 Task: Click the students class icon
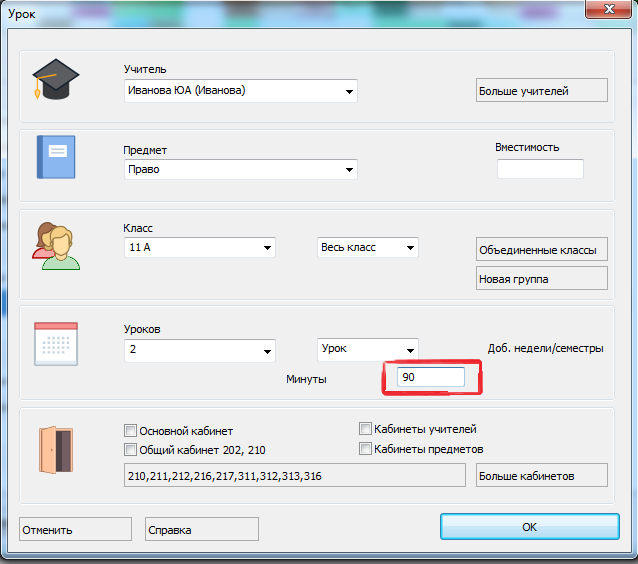click(x=55, y=245)
